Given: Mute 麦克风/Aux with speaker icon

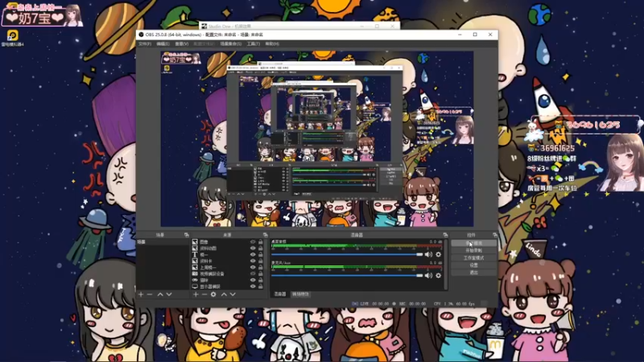Looking at the screenshot, I should click(x=428, y=275).
